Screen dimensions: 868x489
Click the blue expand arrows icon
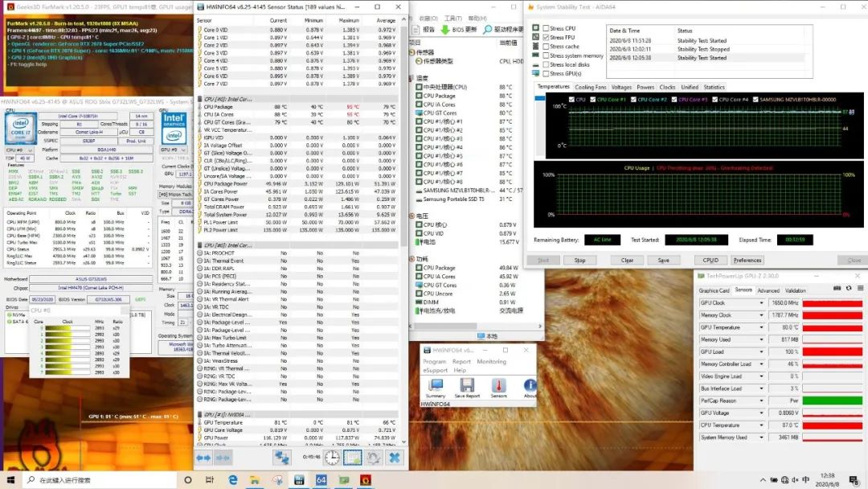(204, 458)
